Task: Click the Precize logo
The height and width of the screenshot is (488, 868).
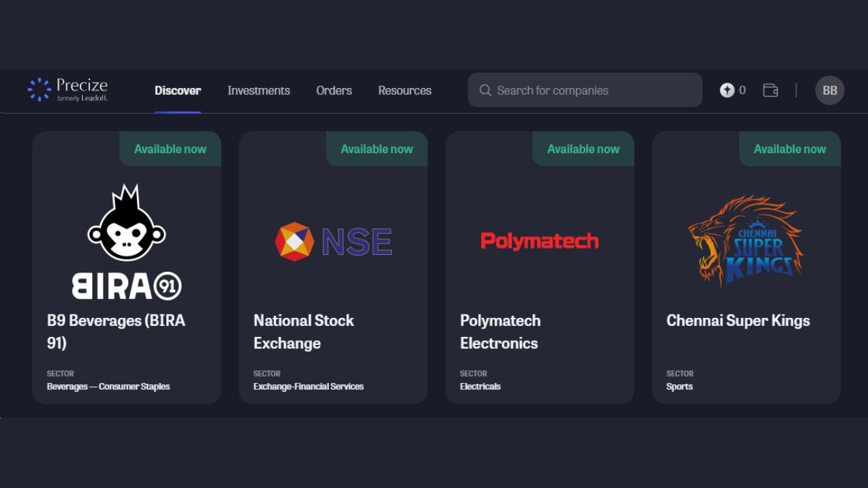Action: [68, 89]
